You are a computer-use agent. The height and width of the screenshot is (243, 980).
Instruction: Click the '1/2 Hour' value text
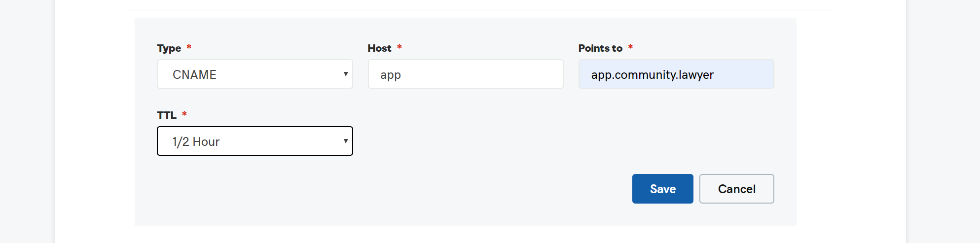196,142
